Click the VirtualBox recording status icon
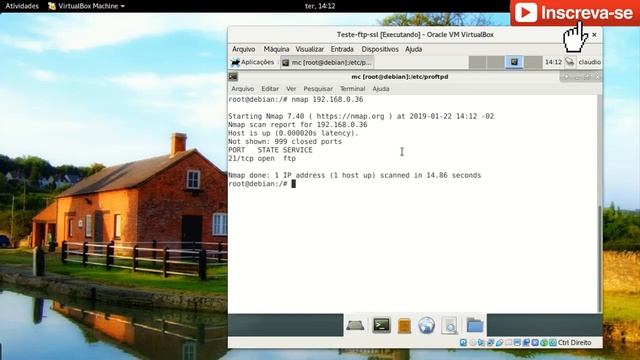This screenshot has width=640, height=360. [526, 342]
